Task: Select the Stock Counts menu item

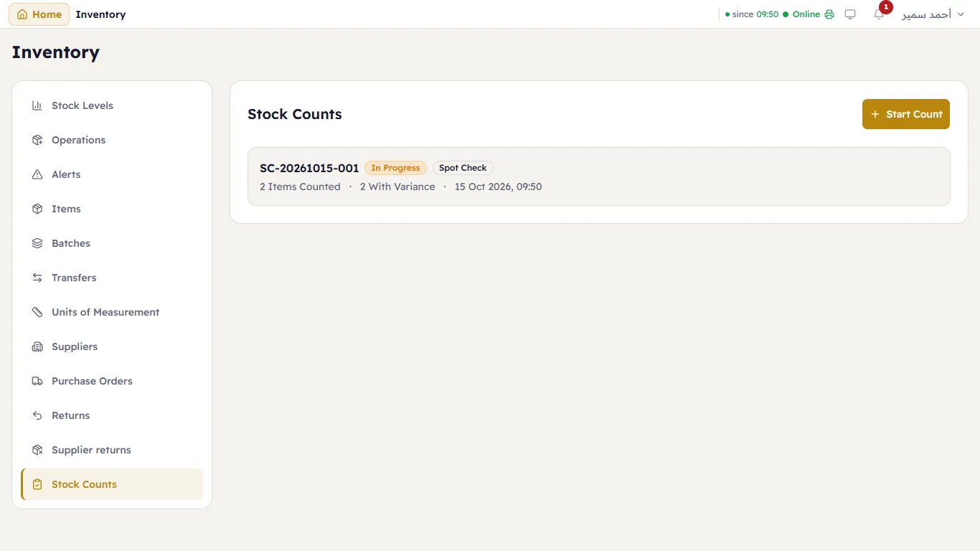Action: coord(112,484)
